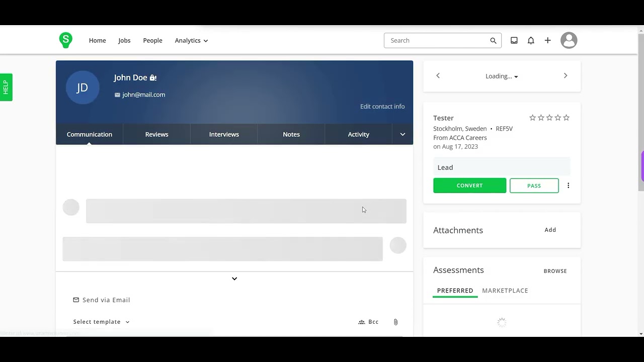Open the user profile avatar menu

pos(569,40)
